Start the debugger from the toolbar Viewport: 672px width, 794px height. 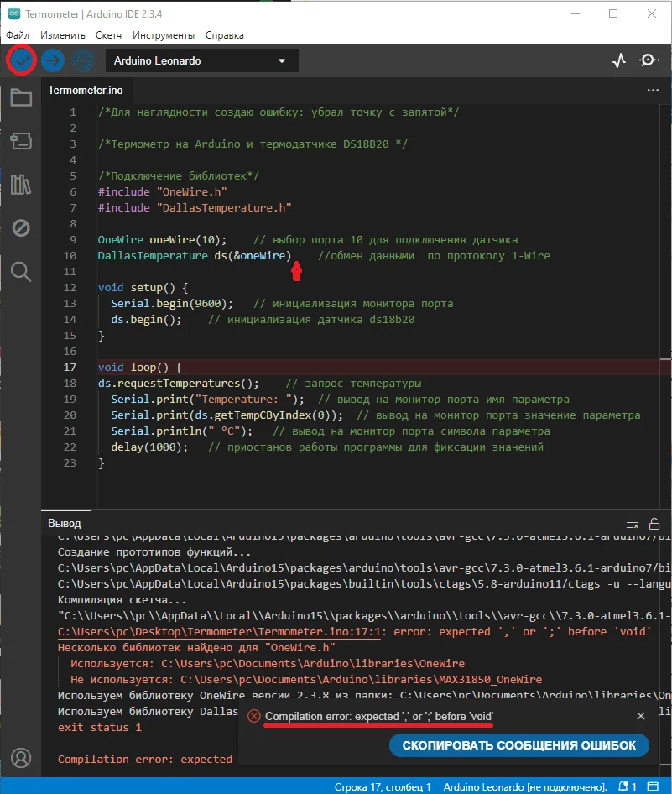coord(81,60)
